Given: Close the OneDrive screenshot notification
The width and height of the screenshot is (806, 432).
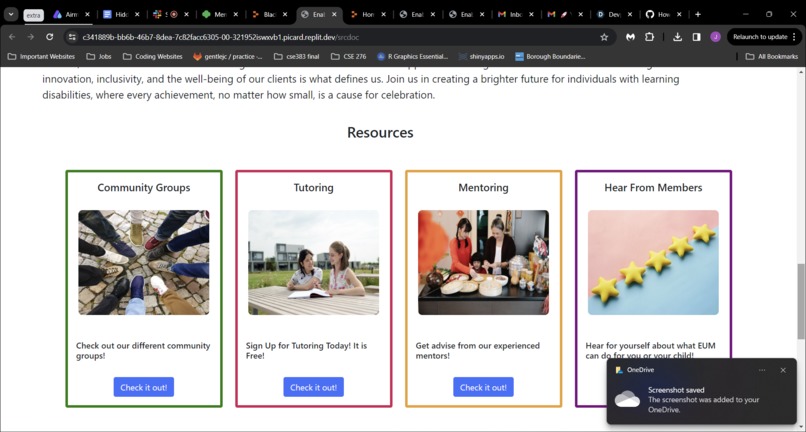Looking at the screenshot, I should tap(783, 370).
